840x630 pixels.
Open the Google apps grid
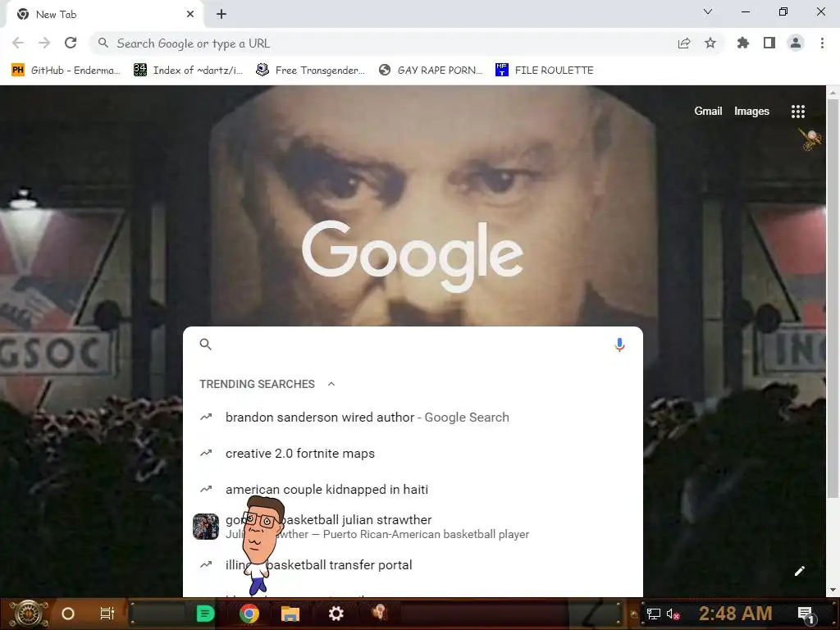[798, 112]
